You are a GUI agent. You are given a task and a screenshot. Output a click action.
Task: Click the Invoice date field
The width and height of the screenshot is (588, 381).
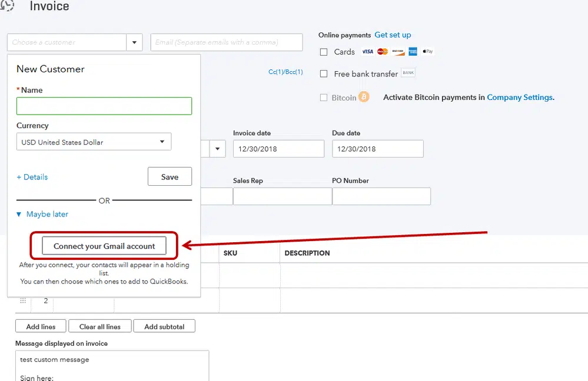point(278,149)
